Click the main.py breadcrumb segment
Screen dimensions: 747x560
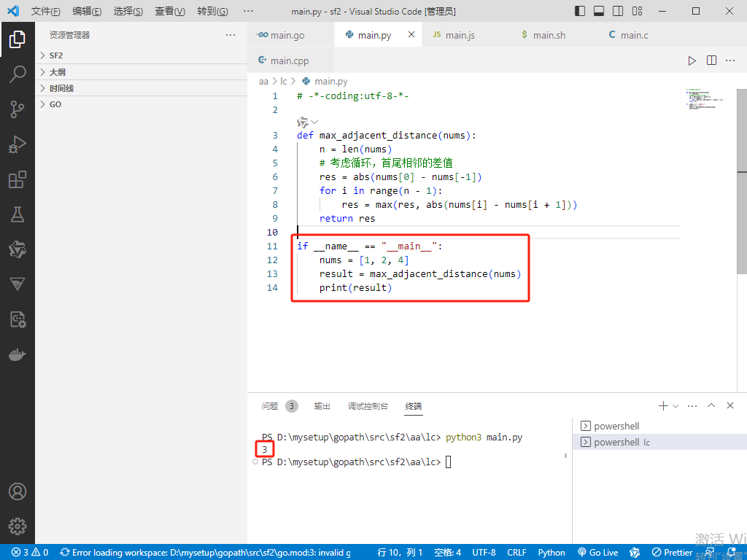point(325,82)
